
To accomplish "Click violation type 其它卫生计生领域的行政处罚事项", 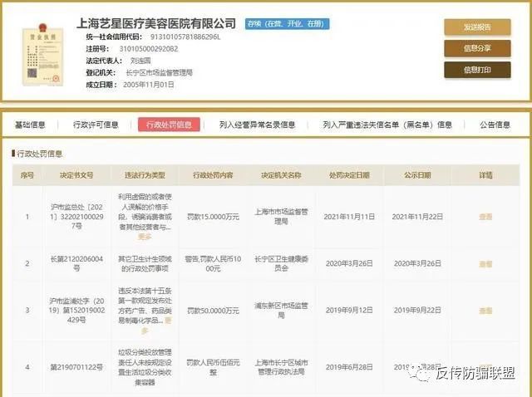I will (145, 264).
